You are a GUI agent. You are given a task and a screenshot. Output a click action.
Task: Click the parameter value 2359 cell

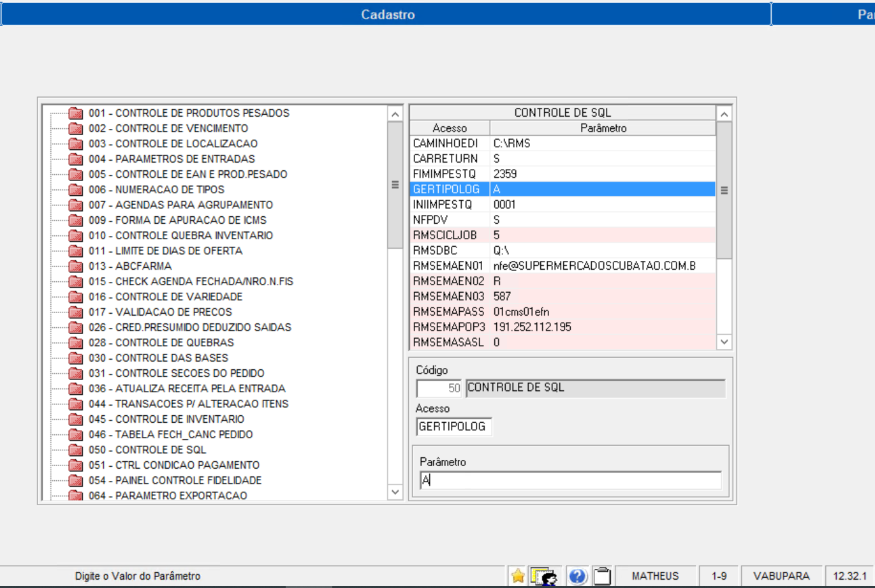[x=603, y=174]
